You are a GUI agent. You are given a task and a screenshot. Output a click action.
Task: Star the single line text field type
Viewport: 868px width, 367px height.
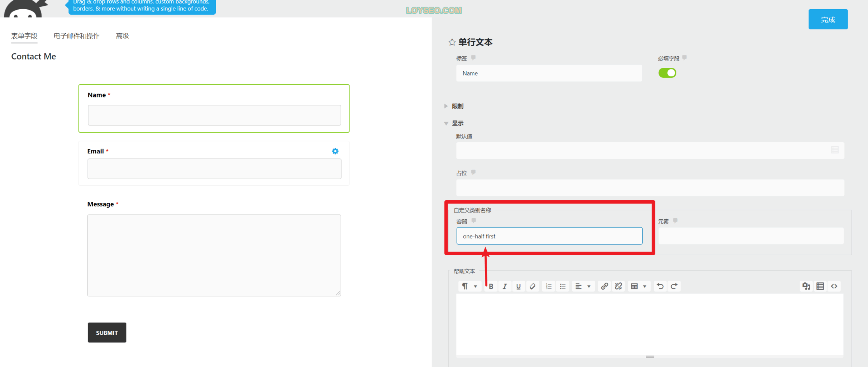pos(452,42)
